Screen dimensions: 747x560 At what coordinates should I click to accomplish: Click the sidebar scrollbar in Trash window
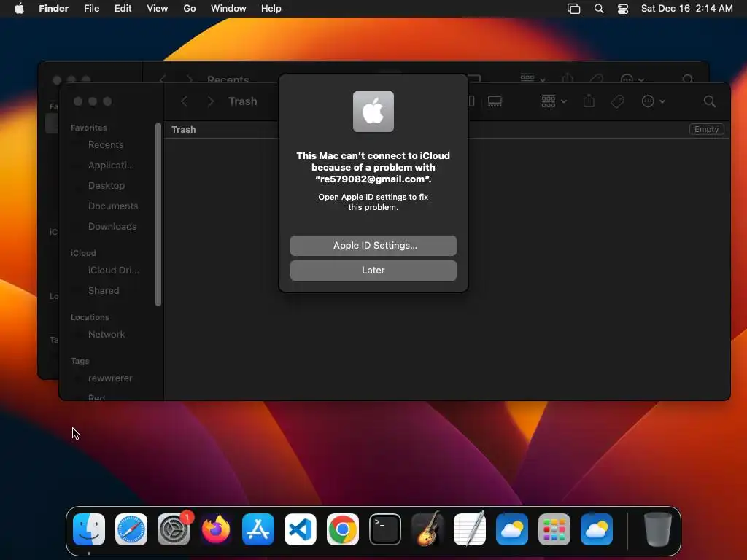point(158,214)
